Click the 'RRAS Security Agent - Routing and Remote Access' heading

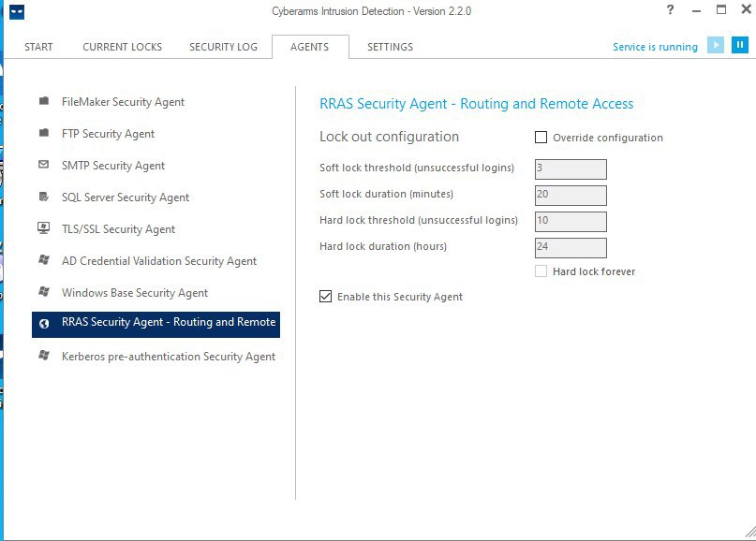click(476, 104)
